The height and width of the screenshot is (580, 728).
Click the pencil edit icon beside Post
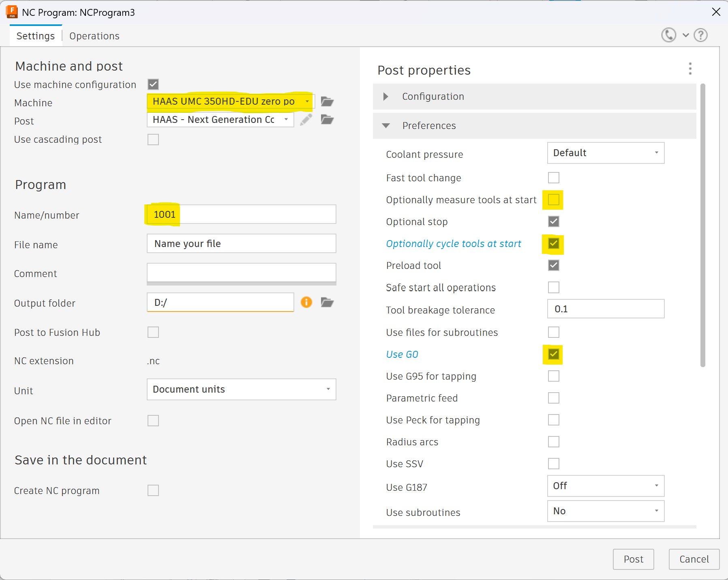point(306,120)
